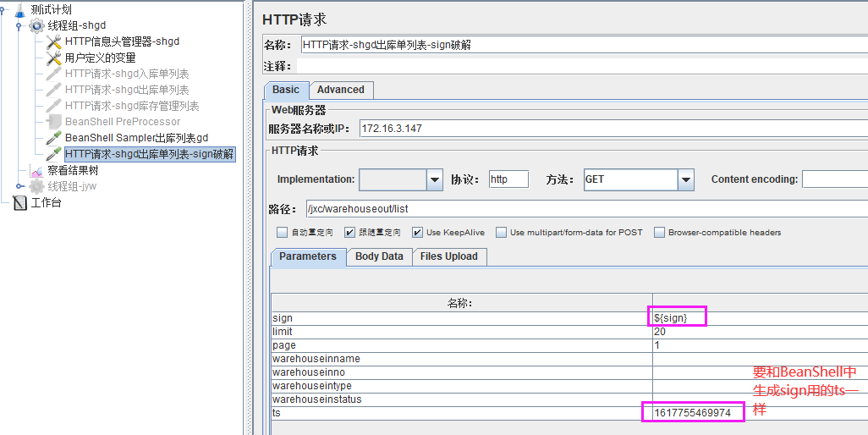Click the 线程组-shgd gear icon
Screen dimensions: 868x435
pos(36,25)
